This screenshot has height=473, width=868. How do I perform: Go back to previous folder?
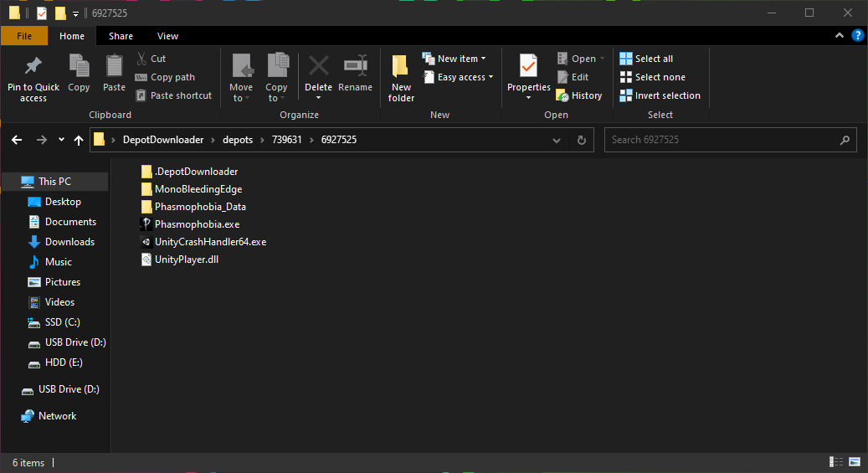18,140
